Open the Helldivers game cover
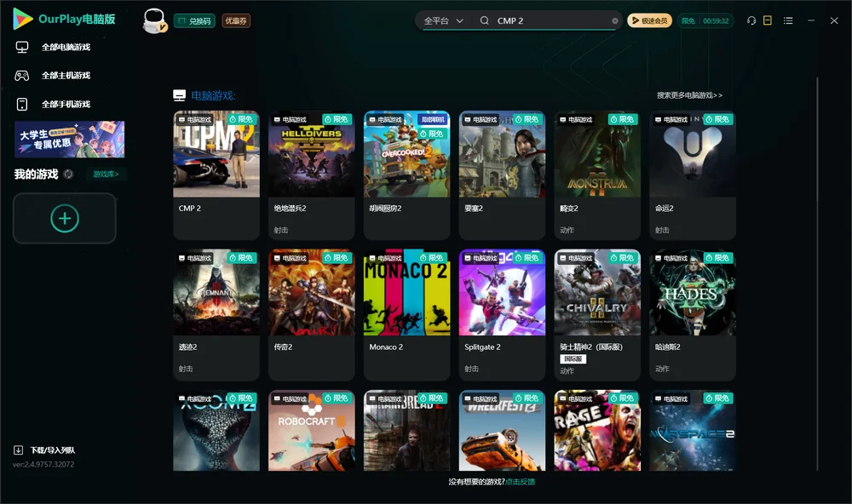The height and width of the screenshot is (504, 852). tap(311, 154)
